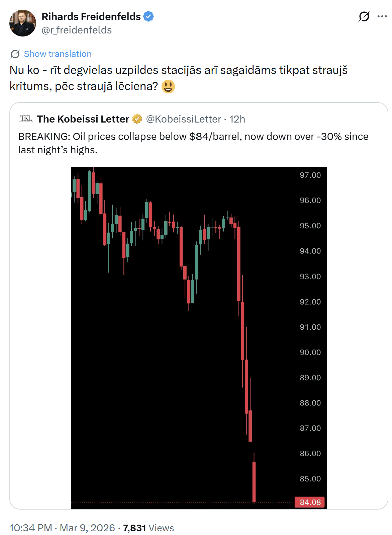Image resolution: width=392 pixels, height=535 pixels.
Task: Click the Grok icon beside Show translation
Action: click(x=15, y=54)
